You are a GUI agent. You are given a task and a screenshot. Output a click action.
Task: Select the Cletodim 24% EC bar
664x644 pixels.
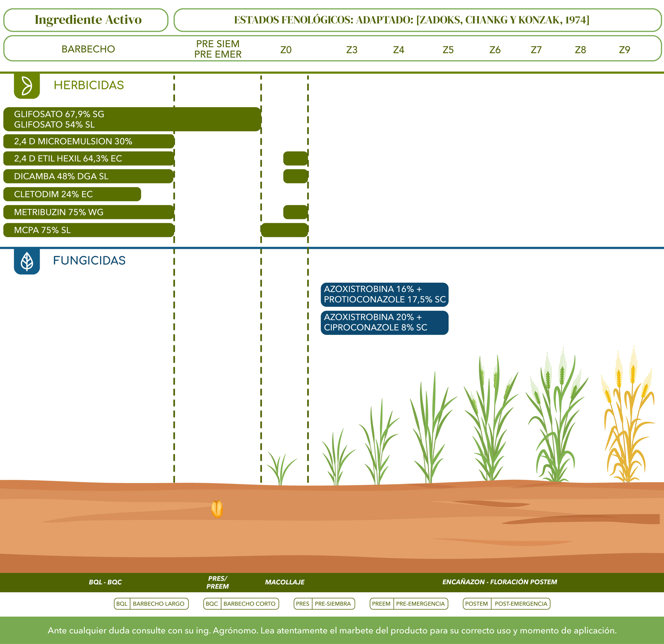[x=72, y=194]
